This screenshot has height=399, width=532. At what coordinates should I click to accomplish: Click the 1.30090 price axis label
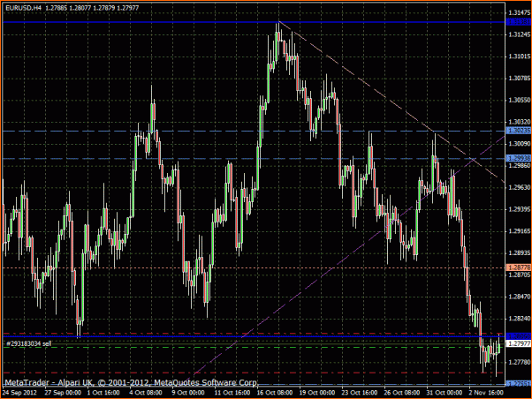(519, 144)
